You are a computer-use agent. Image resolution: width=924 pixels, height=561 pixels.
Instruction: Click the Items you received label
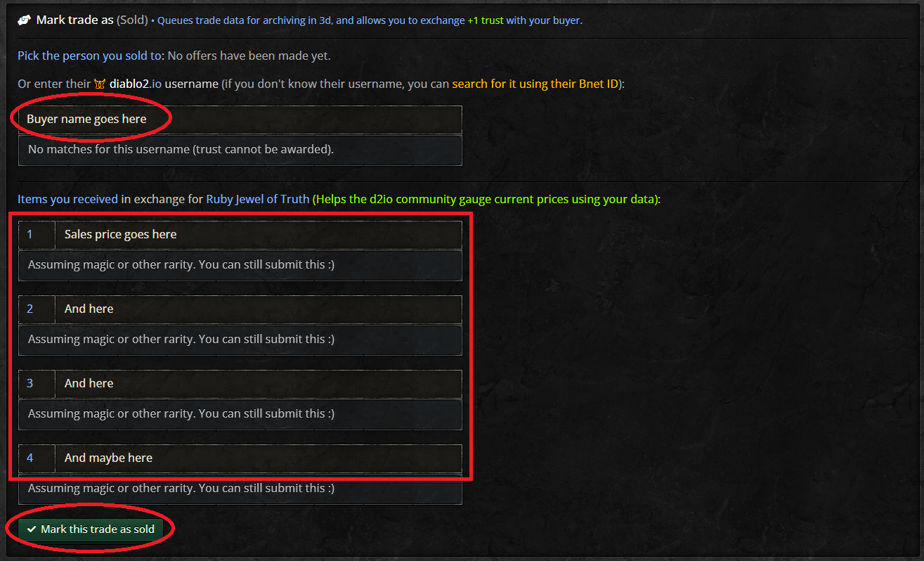(x=67, y=200)
